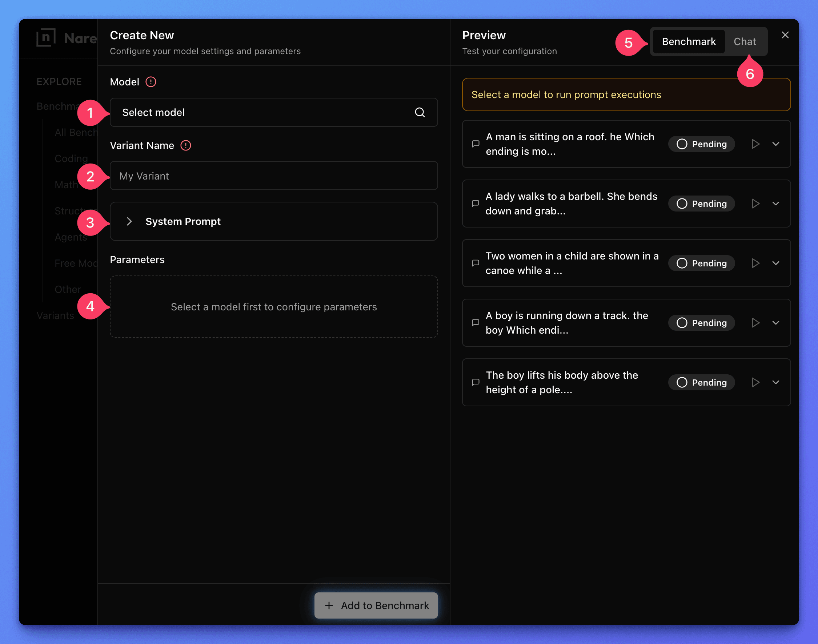
Task: Run the prompt about a man sitting on a roof
Action: [x=755, y=144]
